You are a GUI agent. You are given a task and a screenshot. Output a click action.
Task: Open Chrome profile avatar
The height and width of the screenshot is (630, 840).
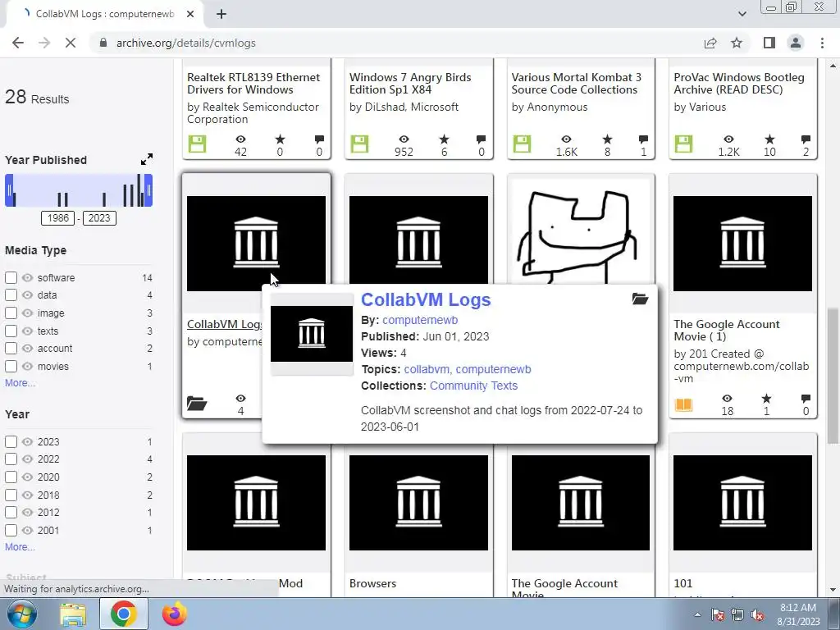[796, 43]
